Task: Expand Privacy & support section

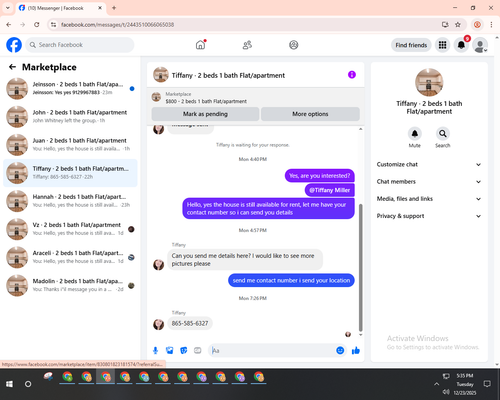Action: [x=429, y=216]
